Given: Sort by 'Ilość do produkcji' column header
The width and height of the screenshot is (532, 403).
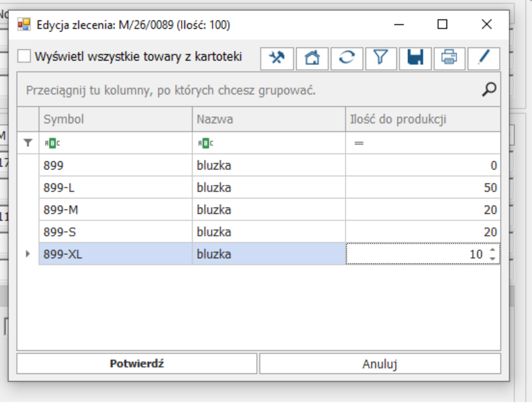Looking at the screenshot, I should [x=423, y=120].
